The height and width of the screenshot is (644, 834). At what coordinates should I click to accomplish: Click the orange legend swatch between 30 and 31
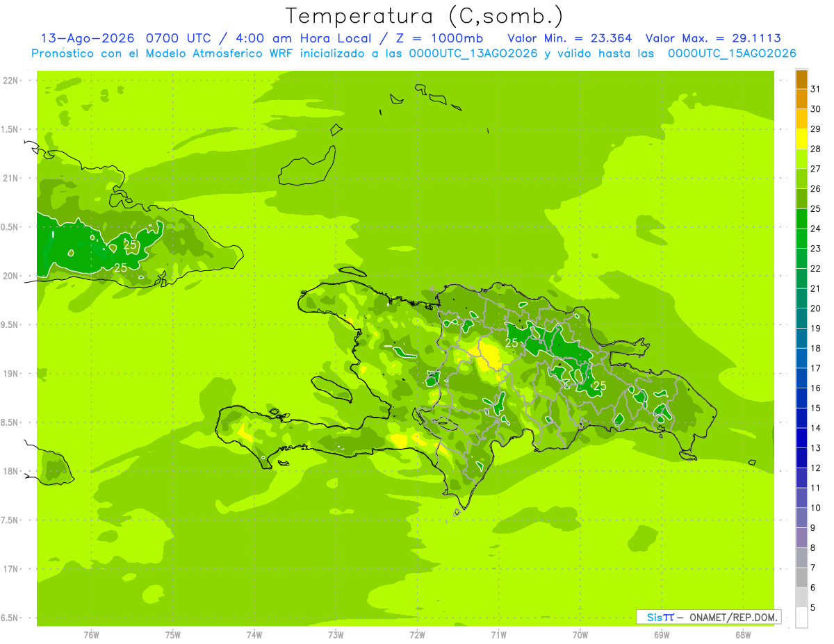pyautogui.click(x=801, y=99)
